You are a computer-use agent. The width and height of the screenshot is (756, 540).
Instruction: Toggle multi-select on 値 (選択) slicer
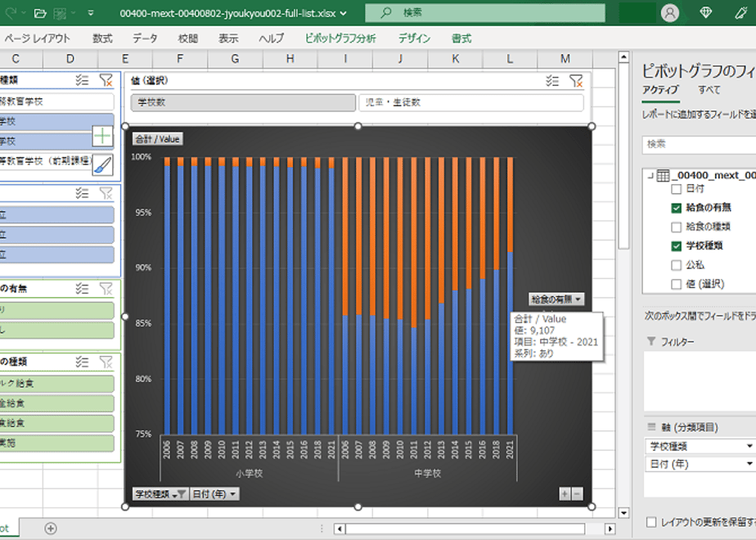click(552, 80)
